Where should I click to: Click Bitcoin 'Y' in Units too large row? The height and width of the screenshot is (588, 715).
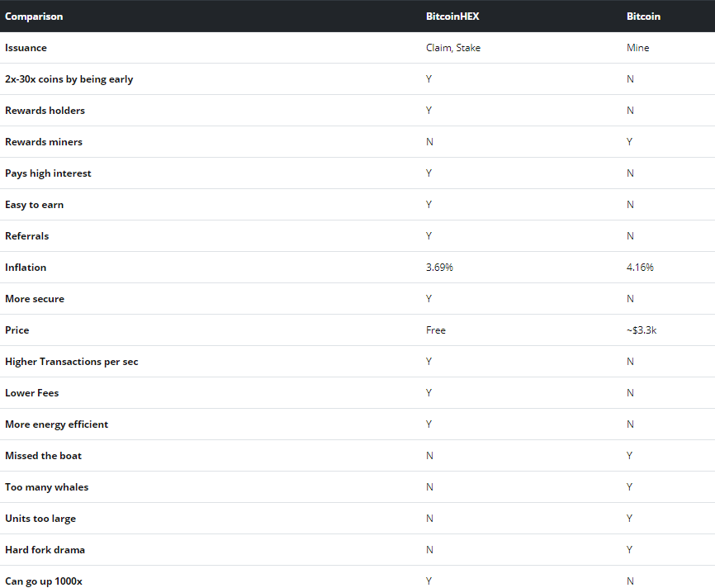tap(629, 519)
